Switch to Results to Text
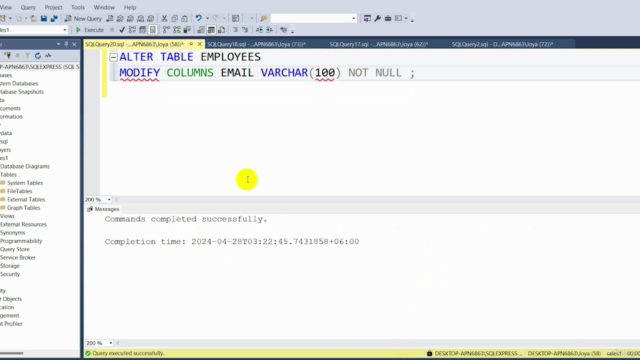Screen dimensions: 640x360 pyautogui.click(x=201, y=30)
